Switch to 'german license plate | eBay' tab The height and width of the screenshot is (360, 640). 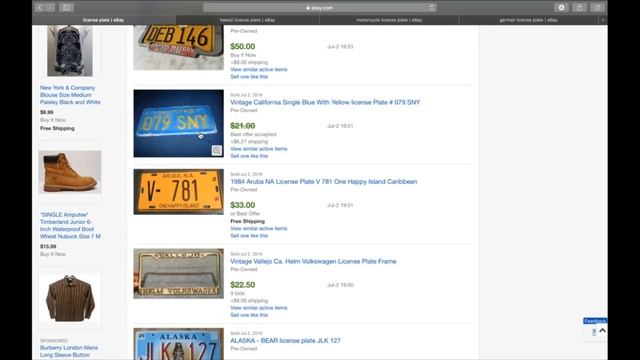[529, 20]
